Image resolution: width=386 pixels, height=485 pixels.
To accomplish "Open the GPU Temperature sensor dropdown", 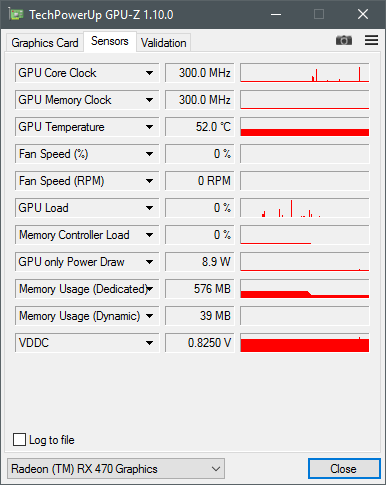I will tap(149, 127).
